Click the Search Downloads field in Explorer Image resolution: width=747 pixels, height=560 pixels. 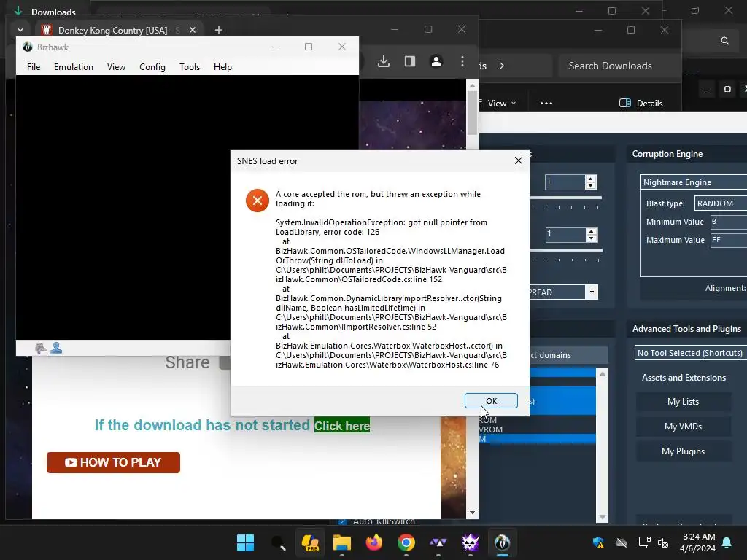(619, 66)
